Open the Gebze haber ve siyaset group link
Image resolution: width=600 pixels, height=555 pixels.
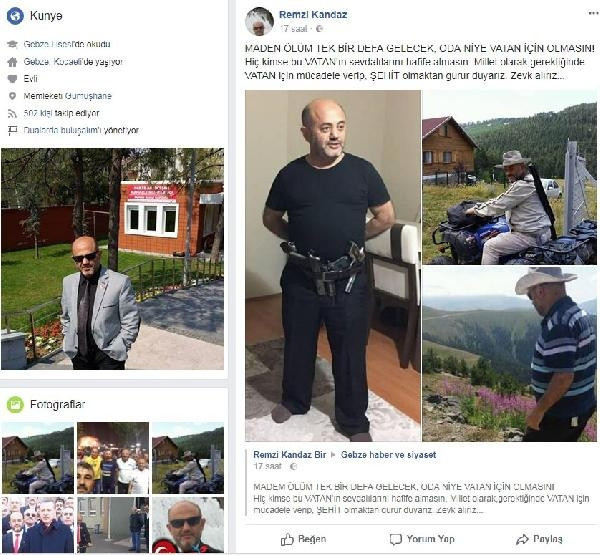388,455
